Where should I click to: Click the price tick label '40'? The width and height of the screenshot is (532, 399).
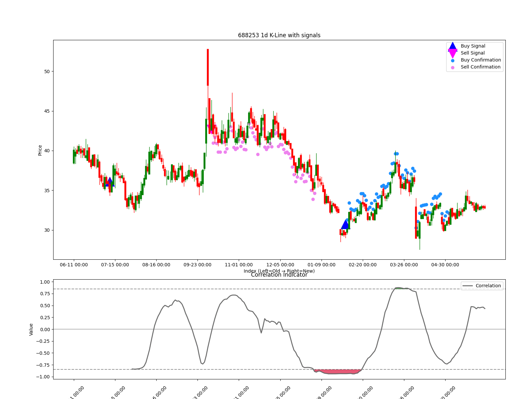(47, 151)
